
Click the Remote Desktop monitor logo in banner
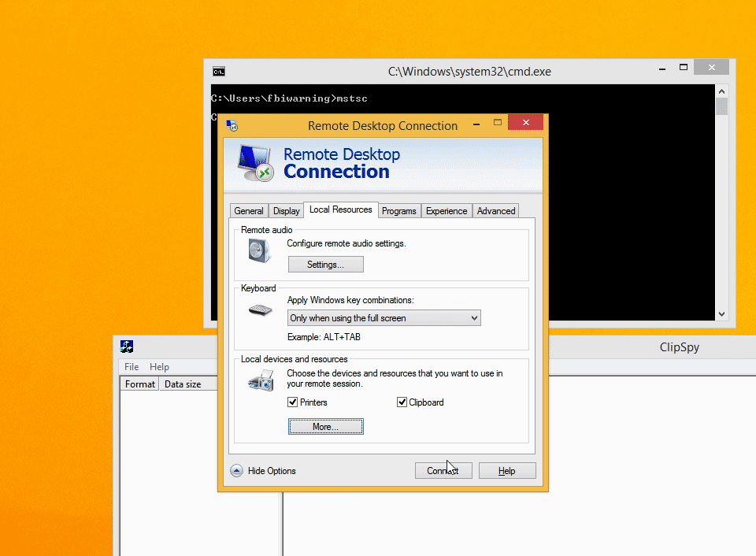[x=256, y=164]
